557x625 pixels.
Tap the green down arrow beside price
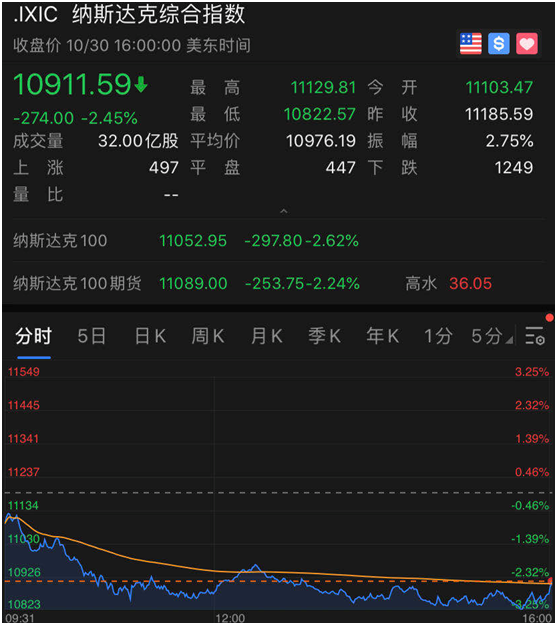(141, 85)
